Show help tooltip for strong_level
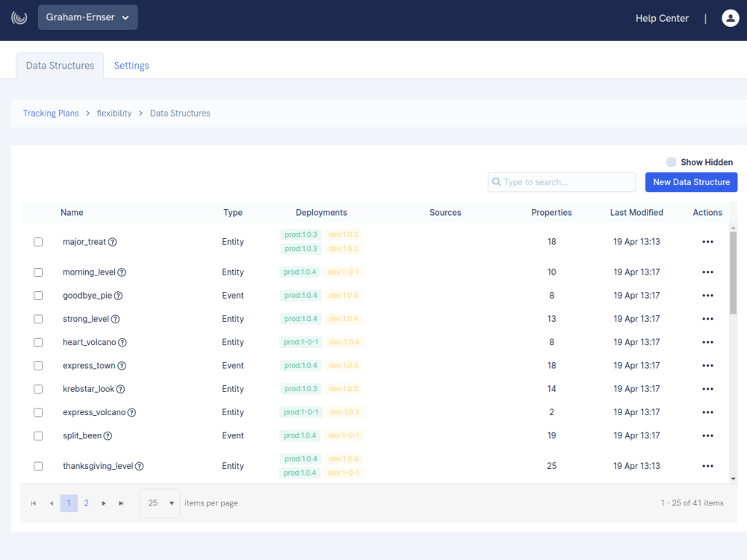 (115, 319)
